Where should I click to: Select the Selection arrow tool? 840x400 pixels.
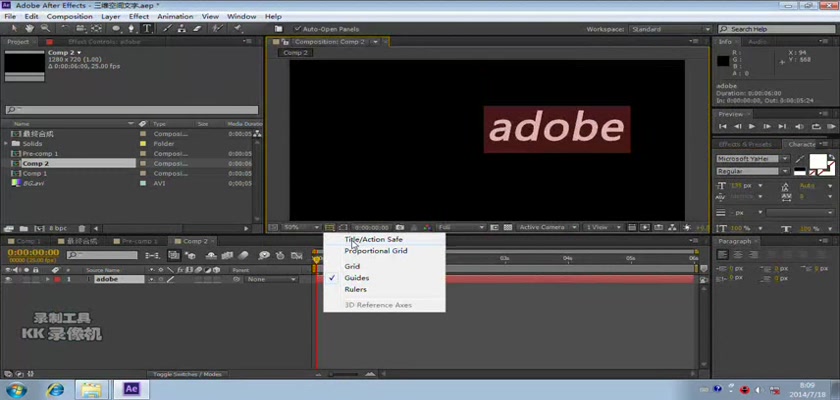pos(14,28)
